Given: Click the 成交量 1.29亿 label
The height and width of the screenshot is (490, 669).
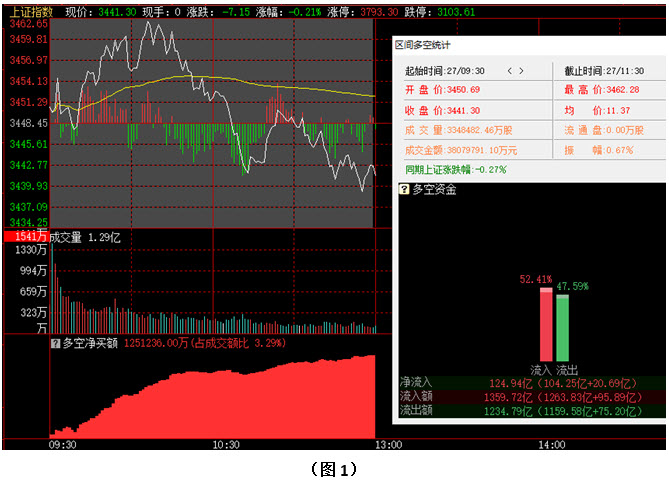Looking at the screenshot, I should 85,237.
